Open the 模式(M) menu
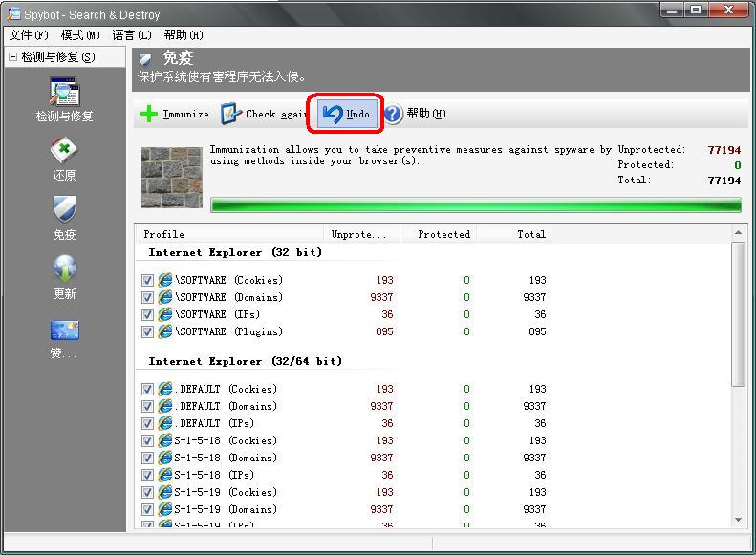Image resolution: width=756 pixels, height=555 pixels. (x=80, y=35)
